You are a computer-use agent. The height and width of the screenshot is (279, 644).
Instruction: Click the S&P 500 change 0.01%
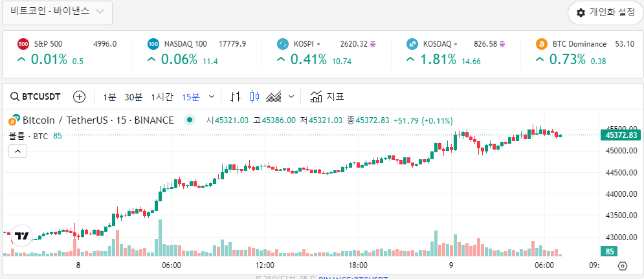tap(49, 60)
